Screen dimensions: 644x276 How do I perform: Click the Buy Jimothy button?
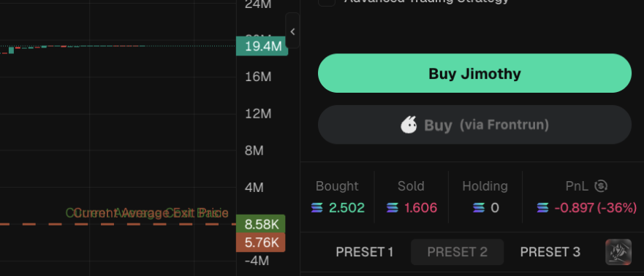point(474,74)
